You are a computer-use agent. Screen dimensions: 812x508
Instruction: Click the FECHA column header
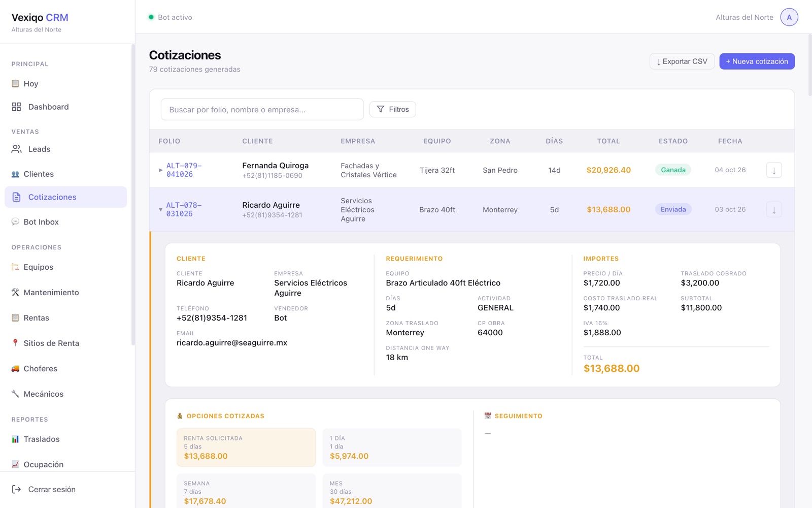pos(730,141)
